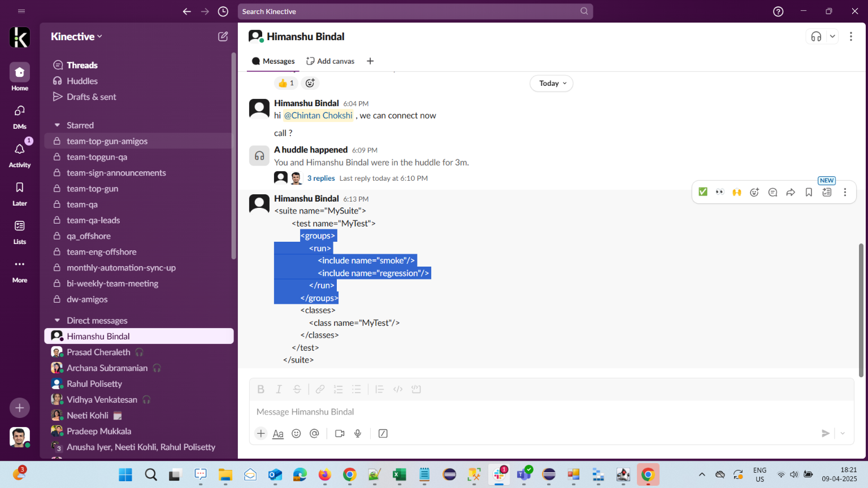Viewport: 868px width, 488px height.
Task: React with the white check mark emoji
Action: (703, 192)
